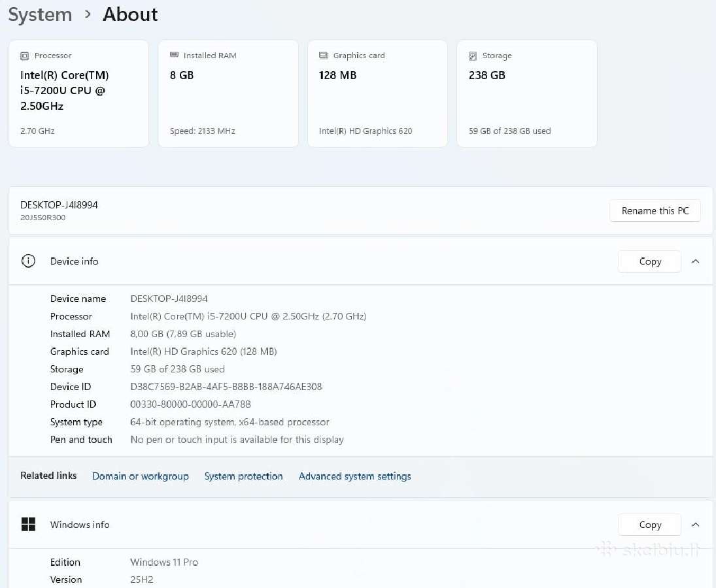Click the Processor chip icon in the top card

24,56
